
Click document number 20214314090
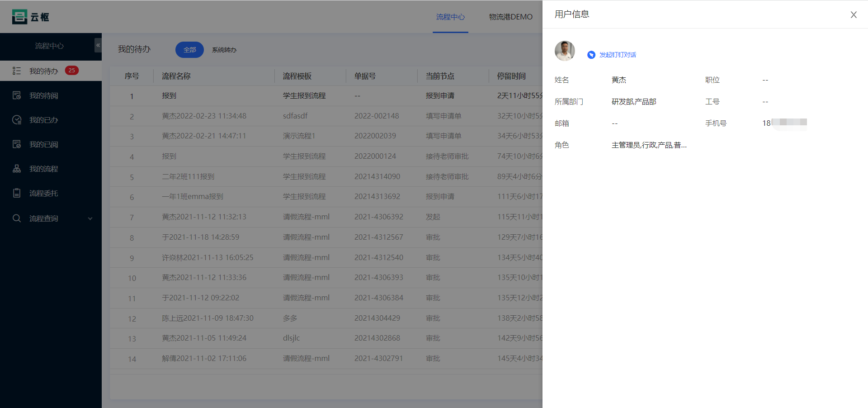pos(377,177)
